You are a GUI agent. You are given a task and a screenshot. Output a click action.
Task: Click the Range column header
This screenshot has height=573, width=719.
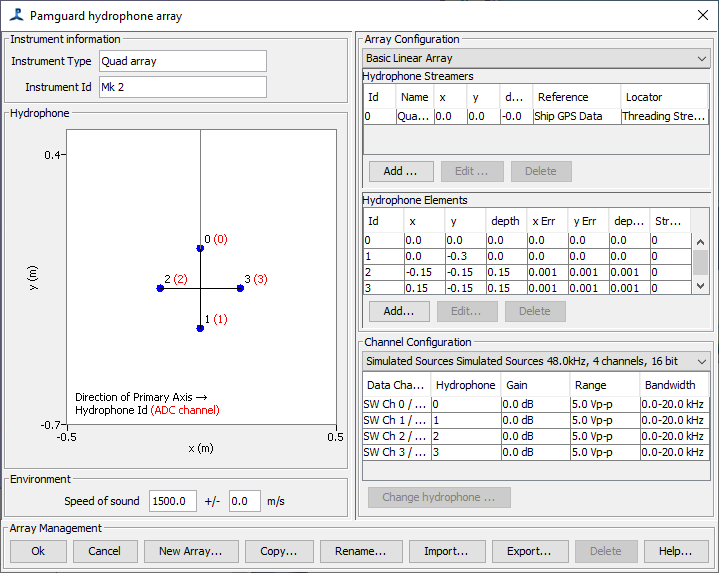605,385
